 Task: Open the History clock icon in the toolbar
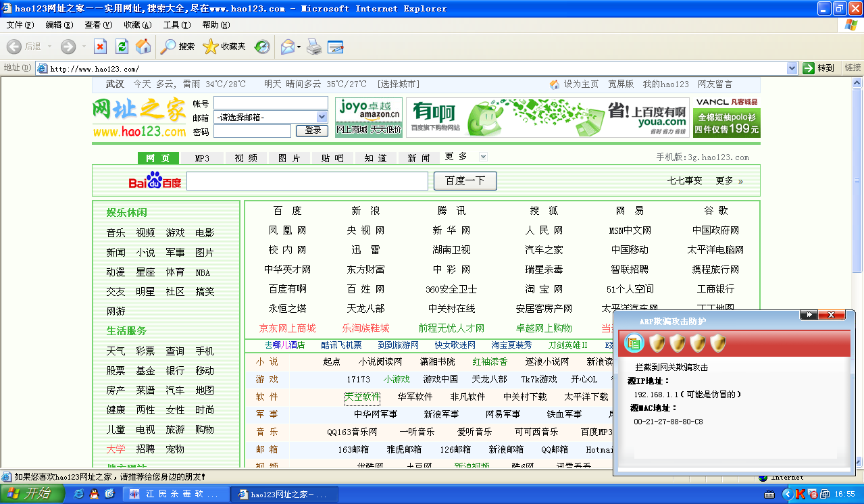pos(262,47)
